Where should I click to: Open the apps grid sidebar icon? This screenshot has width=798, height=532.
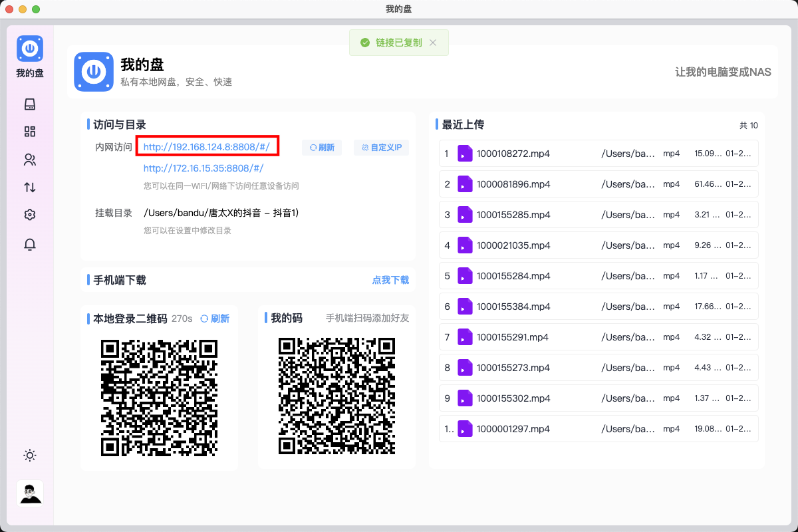point(30,132)
